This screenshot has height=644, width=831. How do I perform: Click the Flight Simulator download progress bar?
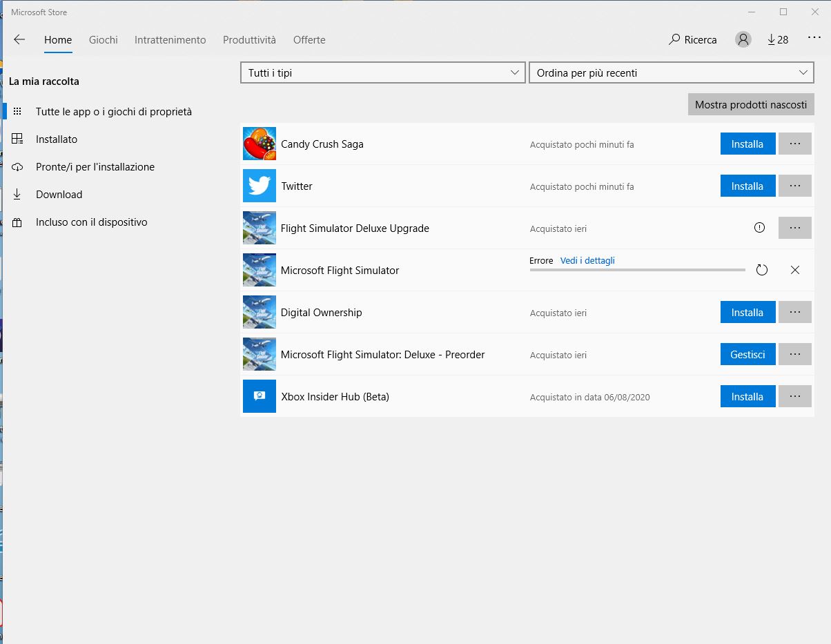[638, 270]
